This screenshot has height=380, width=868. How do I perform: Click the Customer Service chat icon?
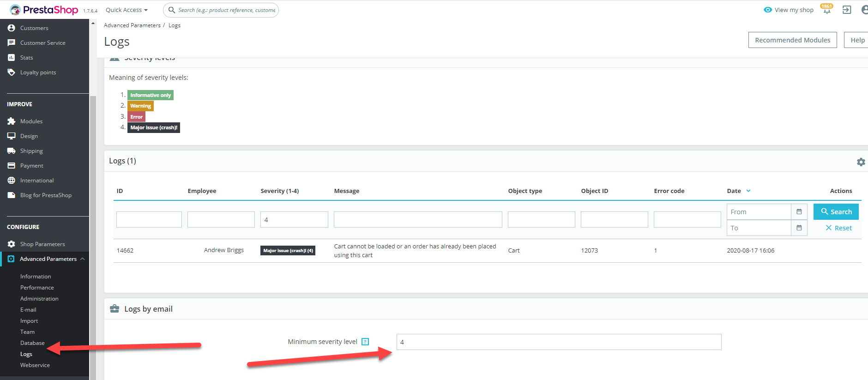tap(12, 43)
